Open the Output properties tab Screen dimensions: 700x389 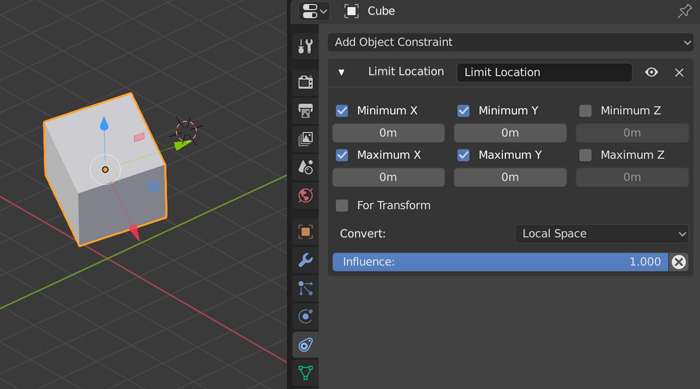(305, 110)
